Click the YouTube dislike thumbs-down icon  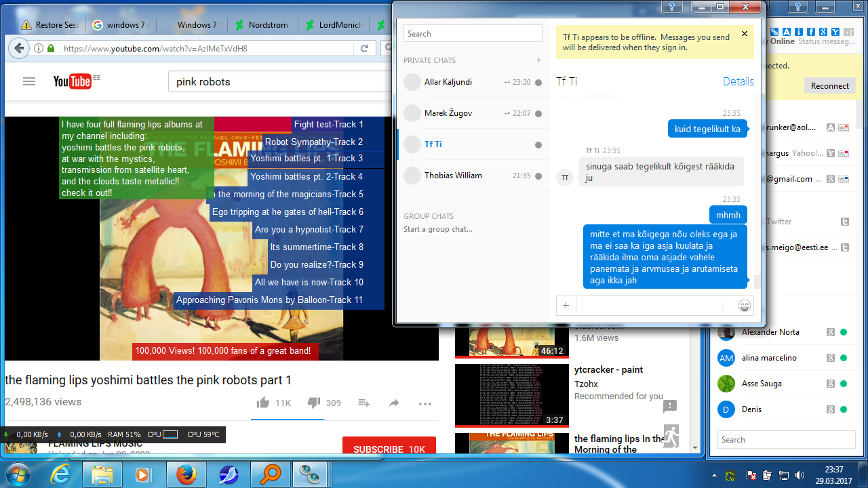point(313,403)
